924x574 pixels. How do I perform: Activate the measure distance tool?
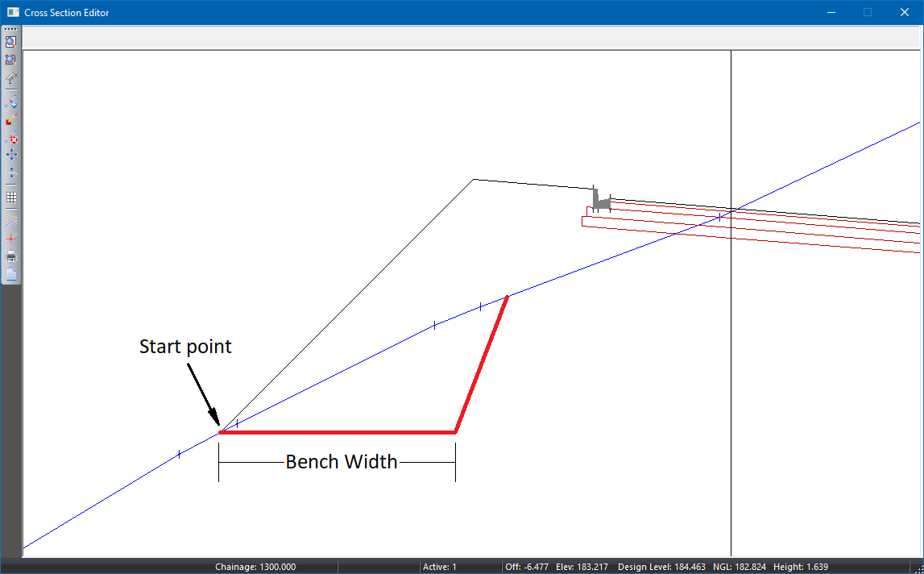[11, 78]
